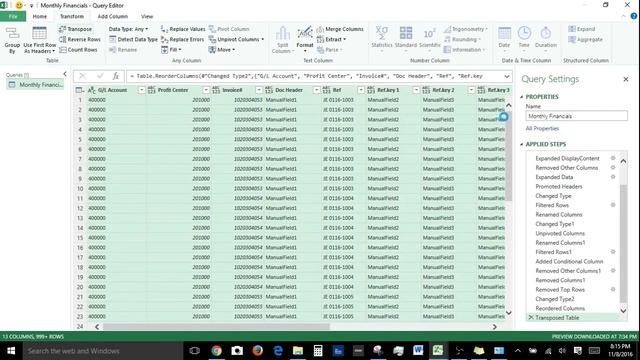Open the Format text menu
Image resolution: width=640 pixels, height=360 pixels.
305,39
